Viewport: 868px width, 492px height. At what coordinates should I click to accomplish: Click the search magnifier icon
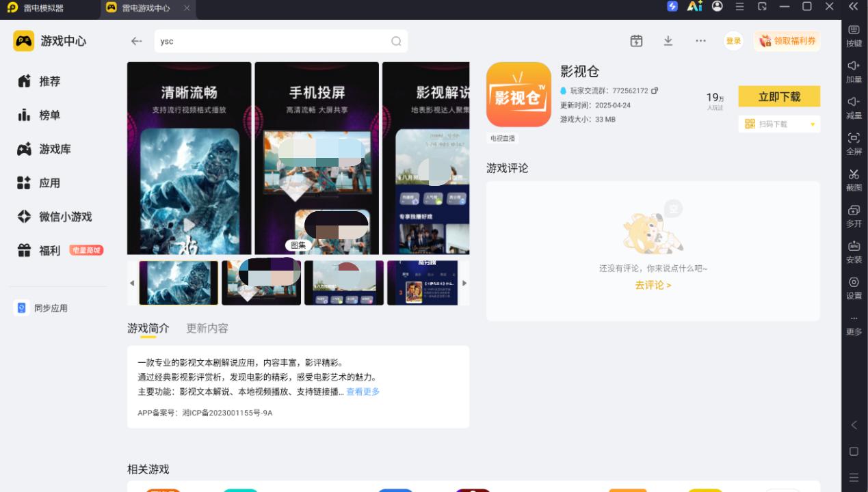(396, 41)
